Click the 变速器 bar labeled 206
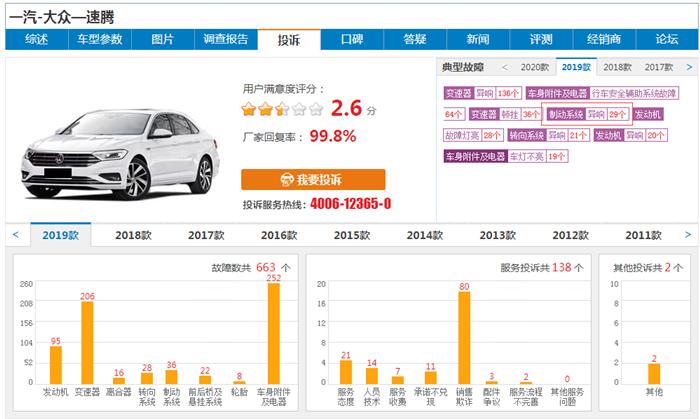700x419 pixels. [x=88, y=343]
